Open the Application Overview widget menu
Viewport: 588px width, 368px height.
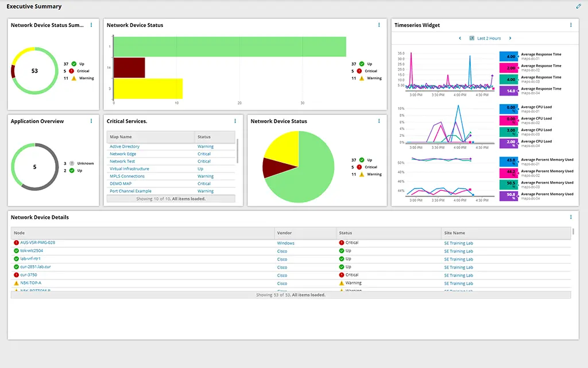pos(90,121)
